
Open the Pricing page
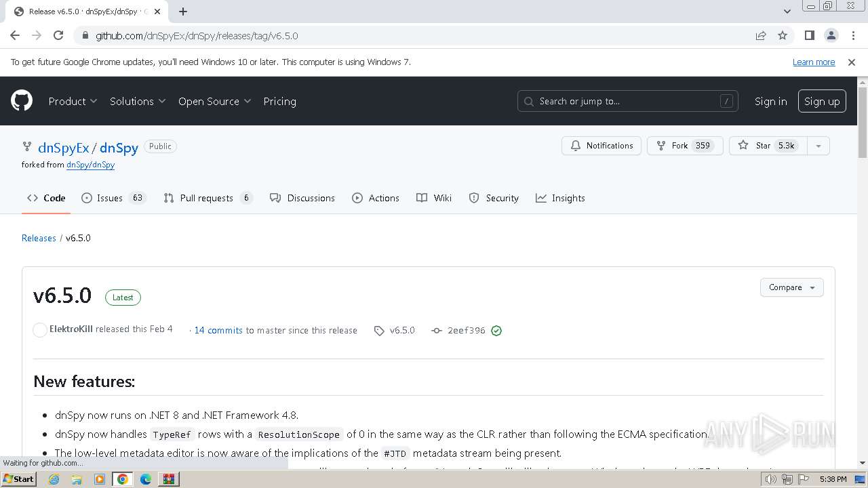tap(279, 101)
